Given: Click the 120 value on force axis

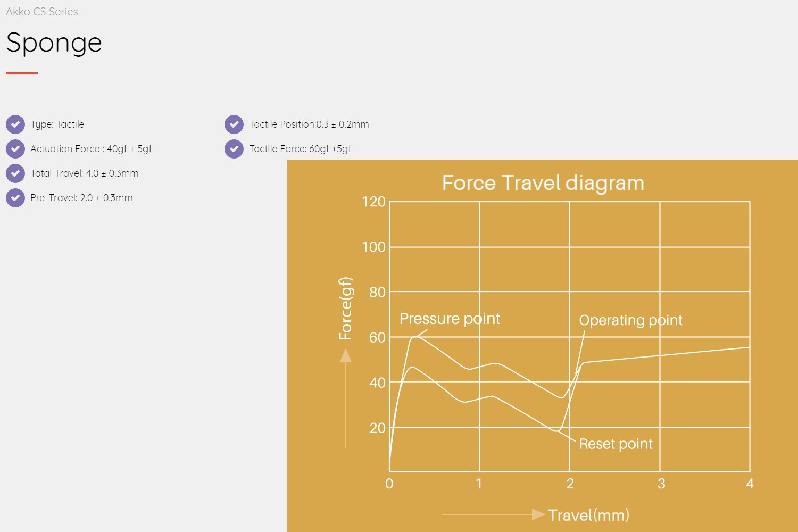Looking at the screenshot, I should [373, 202].
